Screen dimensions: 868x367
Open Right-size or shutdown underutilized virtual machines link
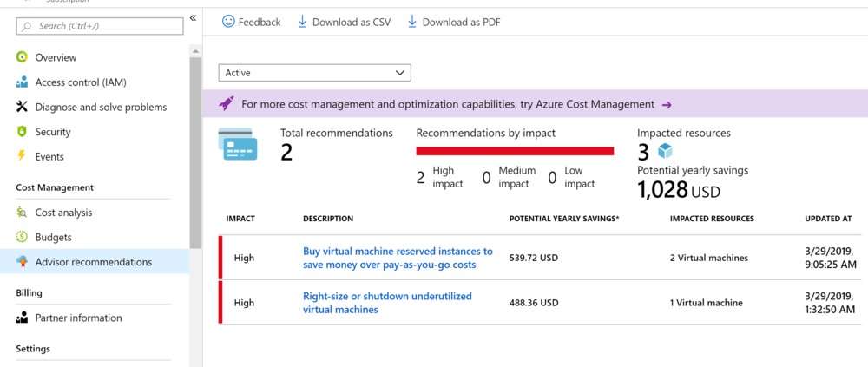click(387, 303)
